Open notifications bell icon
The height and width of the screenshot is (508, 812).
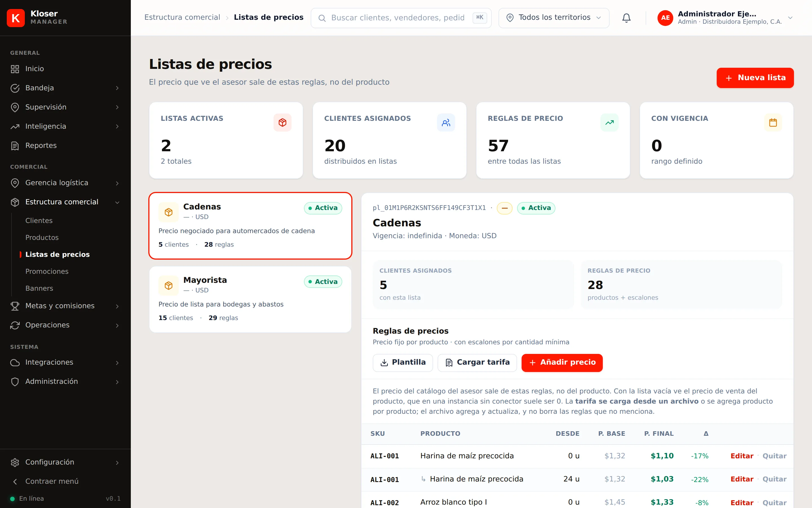click(626, 18)
